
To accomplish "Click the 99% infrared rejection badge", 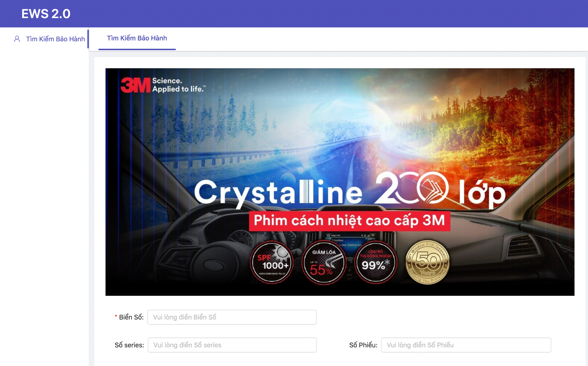I will (376, 262).
